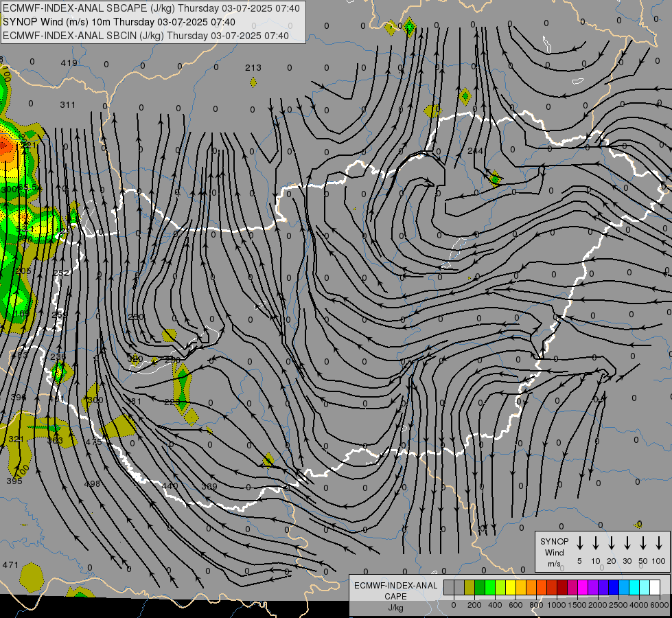Image resolution: width=672 pixels, height=618 pixels.
Task: Select the white swatch before 6000
Action: coord(656,588)
